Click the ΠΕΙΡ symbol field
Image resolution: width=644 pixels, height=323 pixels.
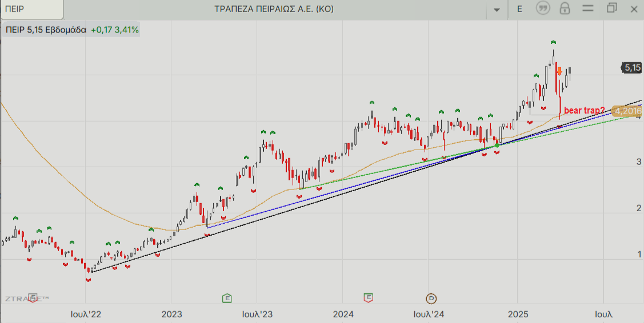click(31, 9)
